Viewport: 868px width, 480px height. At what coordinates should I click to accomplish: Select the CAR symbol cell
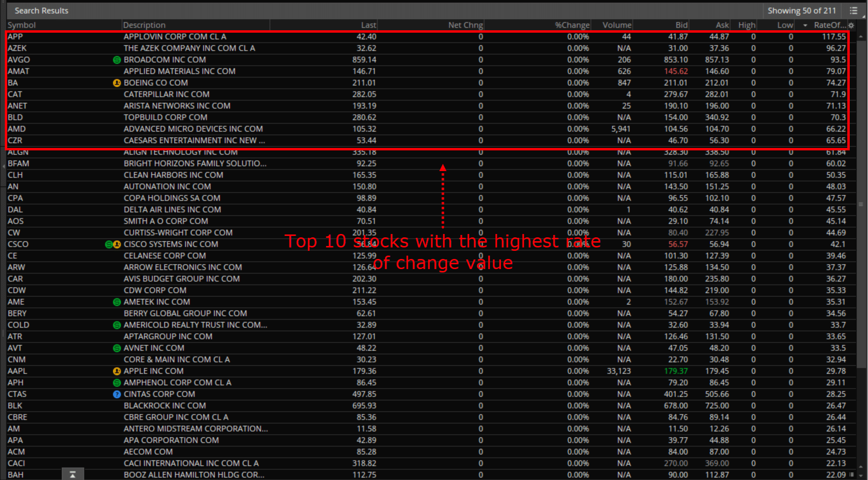pos(15,279)
